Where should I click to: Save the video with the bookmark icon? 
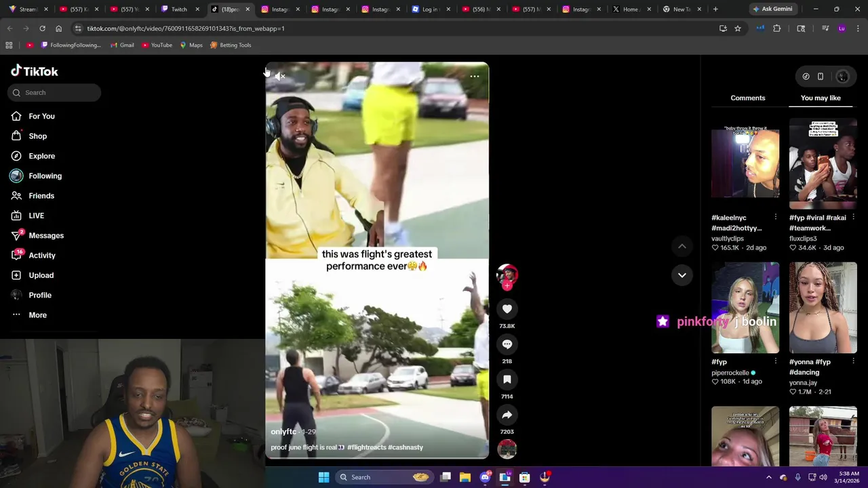pos(507,380)
